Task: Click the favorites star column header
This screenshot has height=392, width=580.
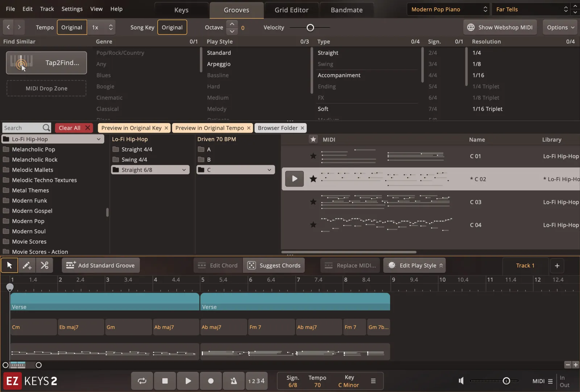Action: (313, 139)
